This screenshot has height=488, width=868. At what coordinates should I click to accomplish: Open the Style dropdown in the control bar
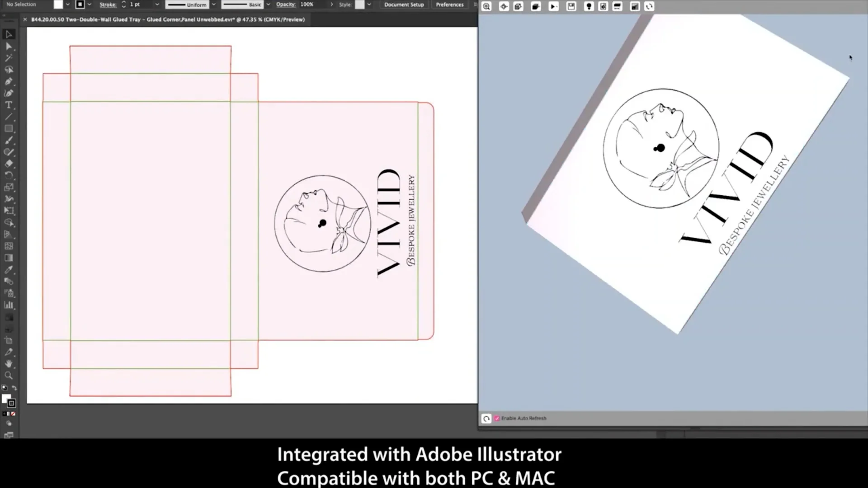[x=368, y=5]
